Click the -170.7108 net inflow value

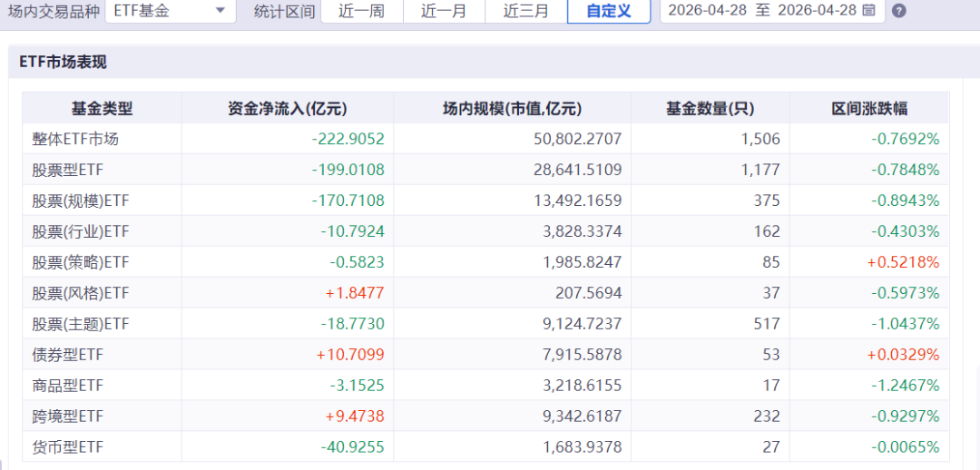[x=348, y=201]
